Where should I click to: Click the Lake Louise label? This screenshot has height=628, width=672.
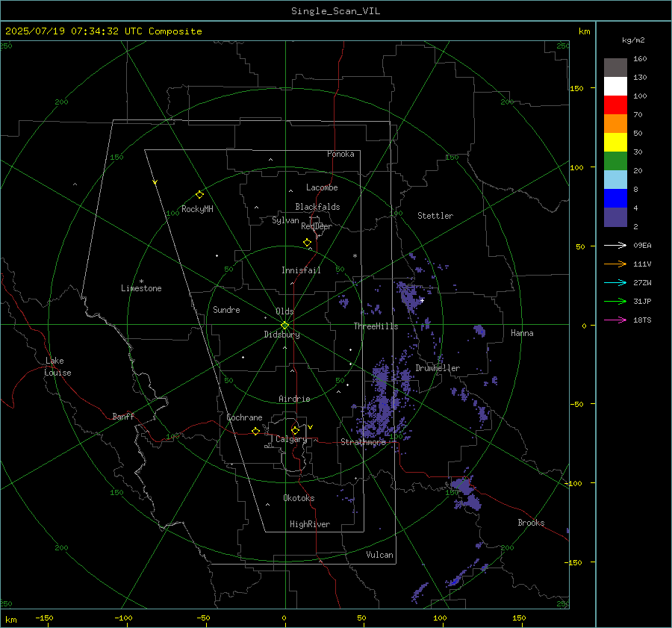(57, 367)
